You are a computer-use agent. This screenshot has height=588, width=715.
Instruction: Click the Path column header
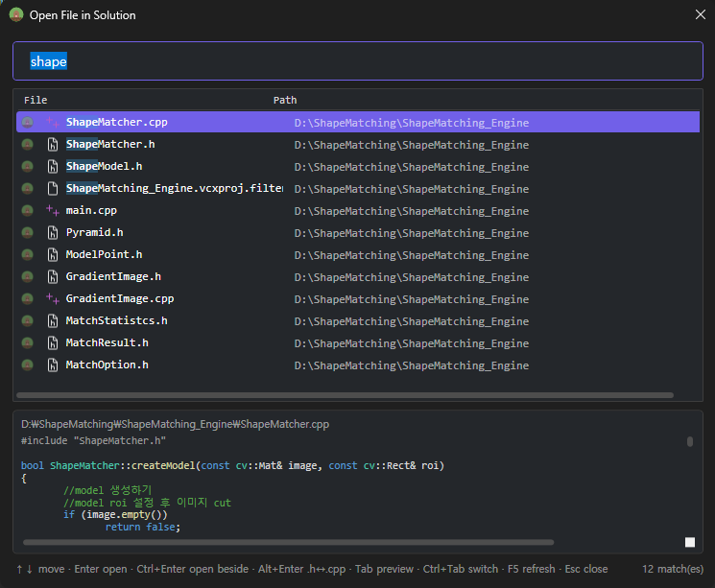tap(285, 101)
